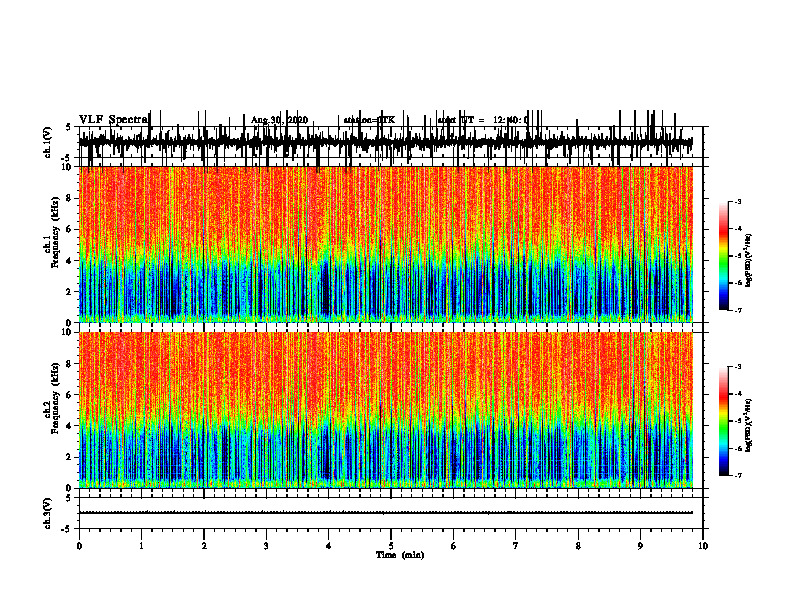Click the -7 value on ch.1 colorbar
Viewport: 792px width, 612px height.
(738, 310)
